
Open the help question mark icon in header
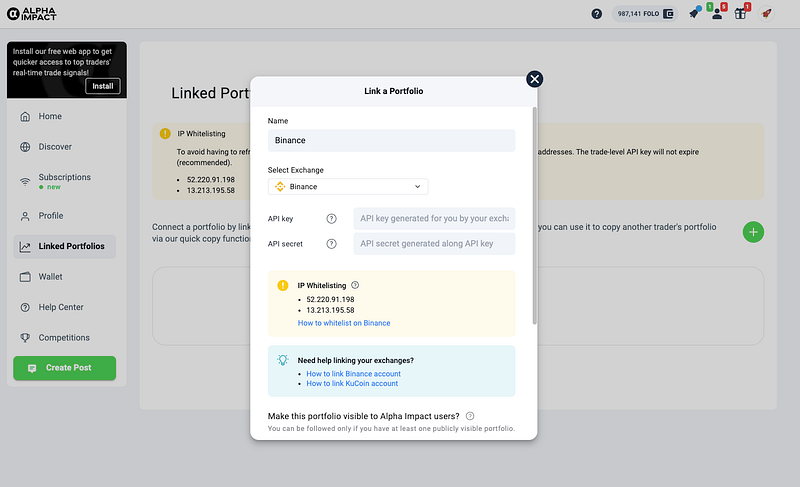coord(596,14)
